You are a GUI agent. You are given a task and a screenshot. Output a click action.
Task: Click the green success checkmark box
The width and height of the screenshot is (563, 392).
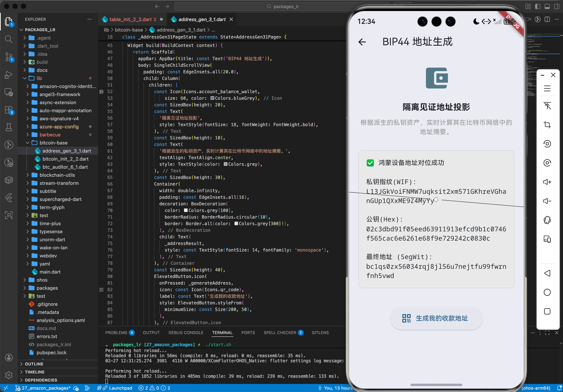(x=370, y=163)
